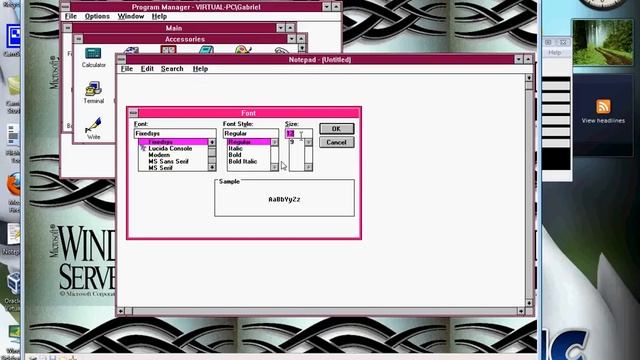
Task: Click the Size input field
Action: click(x=298, y=133)
